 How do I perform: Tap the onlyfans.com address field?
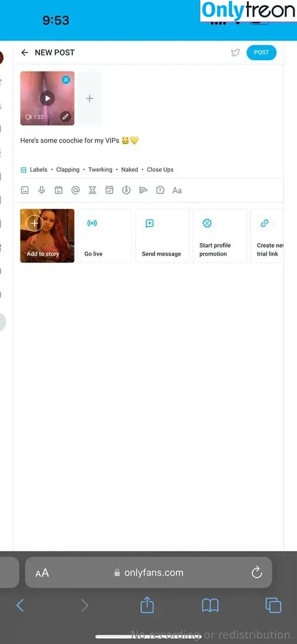148,572
